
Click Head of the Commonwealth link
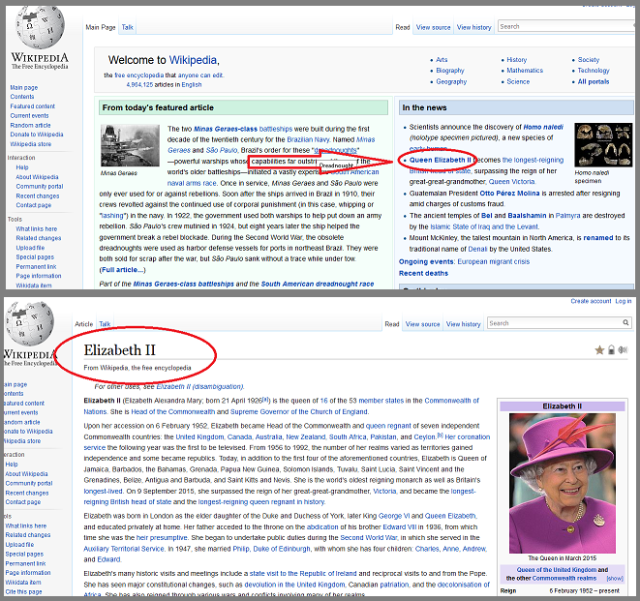tap(173, 412)
